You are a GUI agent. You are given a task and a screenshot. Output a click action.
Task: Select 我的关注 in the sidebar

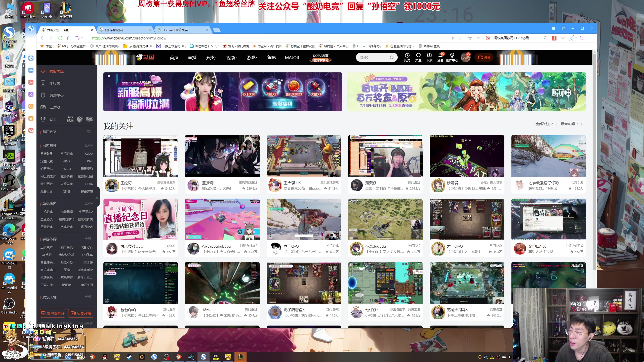56,71
